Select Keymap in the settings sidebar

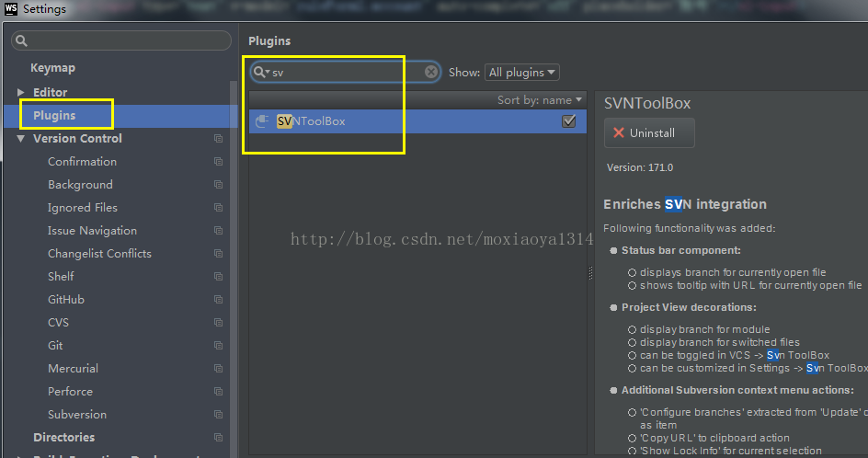coord(52,68)
